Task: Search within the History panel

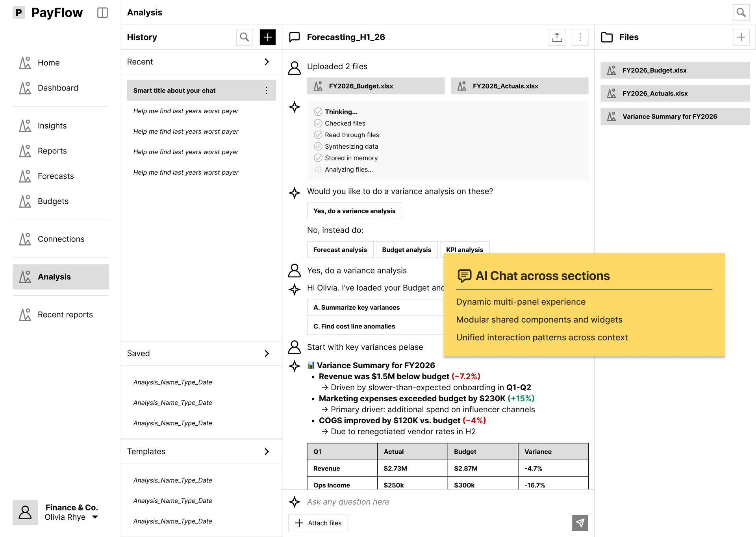Action: pyautogui.click(x=244, y=37)
